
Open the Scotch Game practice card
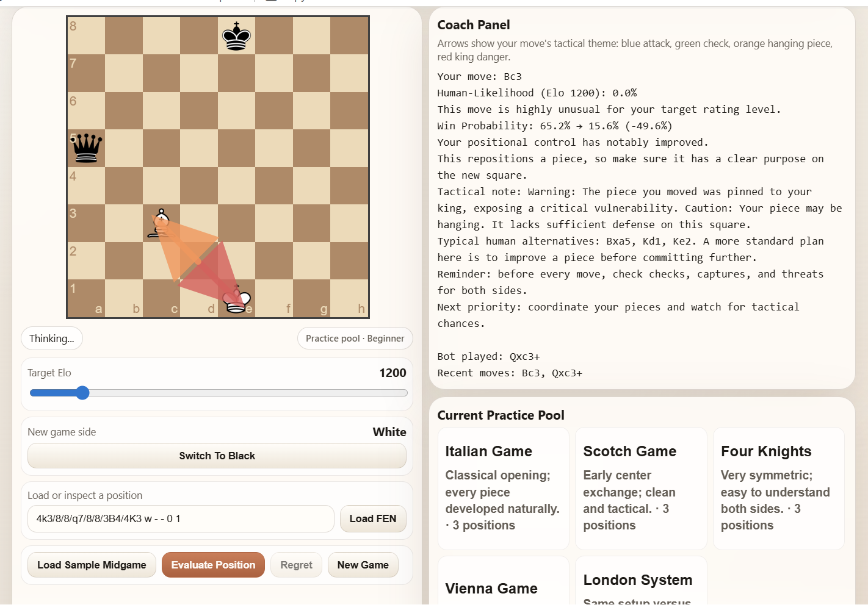[x=642, y=489]
